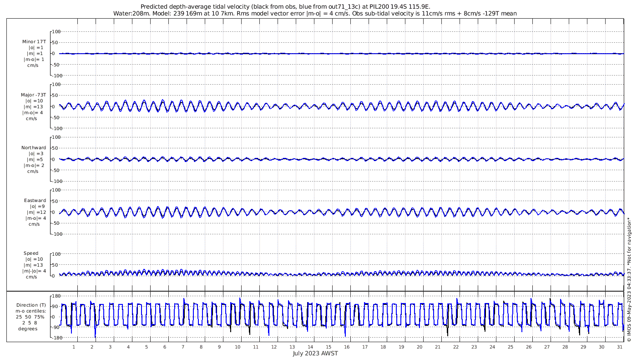637x364 pixels.
Task: Click day 31 at the axis end
Action: (620, 347)
